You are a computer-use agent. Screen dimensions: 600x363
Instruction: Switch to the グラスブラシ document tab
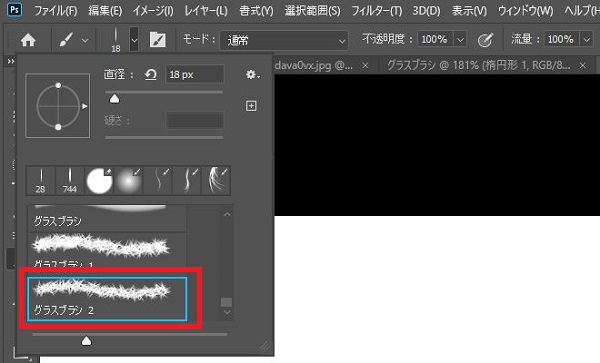pyautogui.click(x=479, y=65)
